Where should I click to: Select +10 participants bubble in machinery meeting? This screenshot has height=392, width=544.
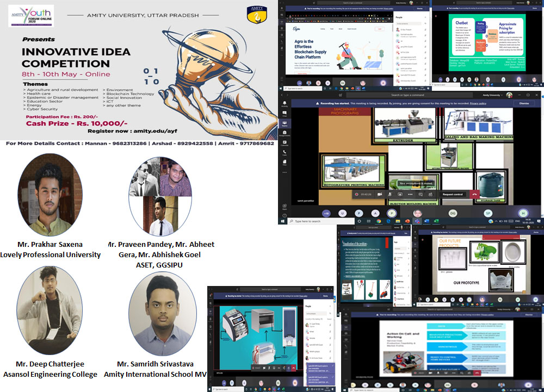[326, 213]
